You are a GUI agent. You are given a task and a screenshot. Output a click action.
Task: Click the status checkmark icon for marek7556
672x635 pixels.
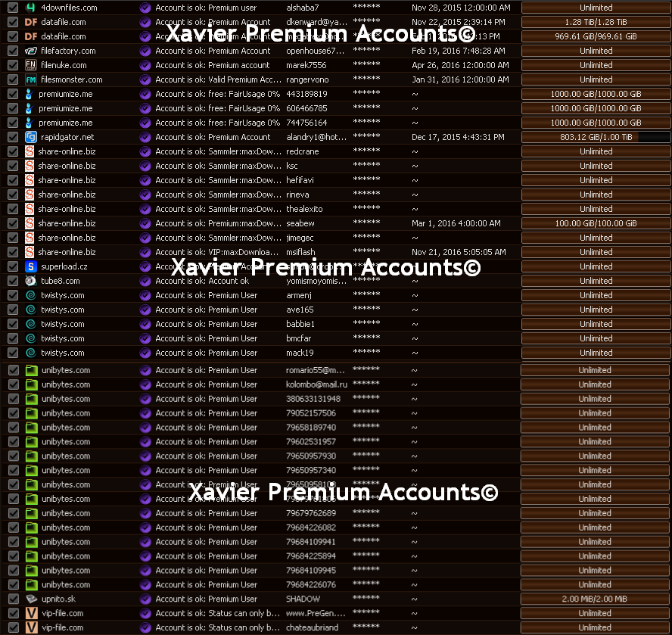pyautogui.click(x=145, y=65)
